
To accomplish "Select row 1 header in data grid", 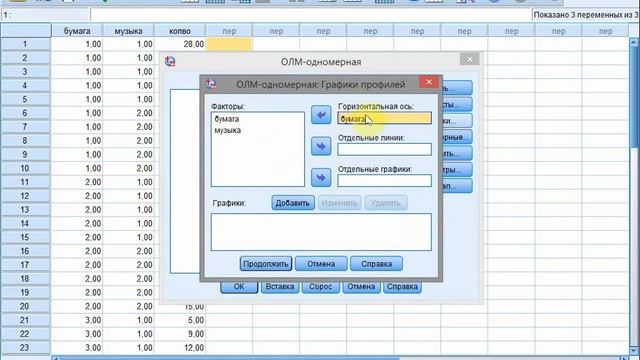I will (25, 44).
